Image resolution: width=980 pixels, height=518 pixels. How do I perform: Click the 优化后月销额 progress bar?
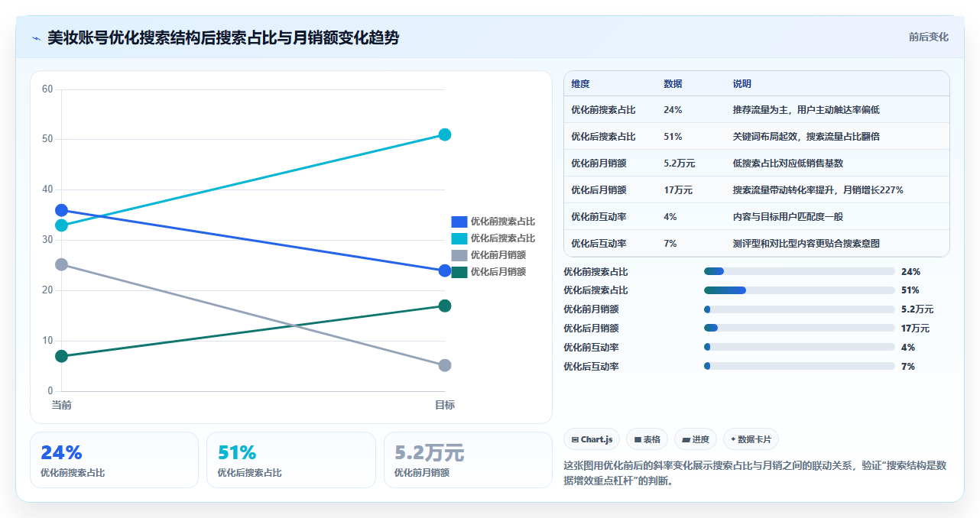(x=799, y=328)
